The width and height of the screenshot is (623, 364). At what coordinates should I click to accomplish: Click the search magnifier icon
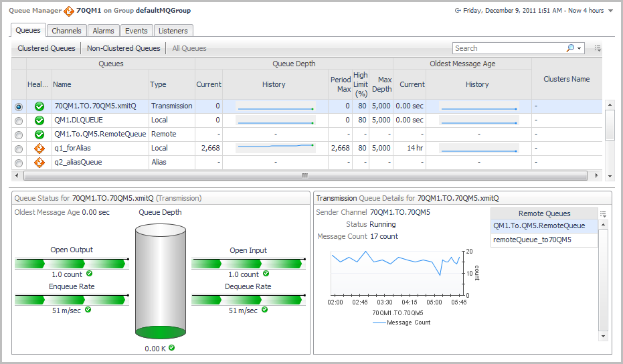click(570, 48)
